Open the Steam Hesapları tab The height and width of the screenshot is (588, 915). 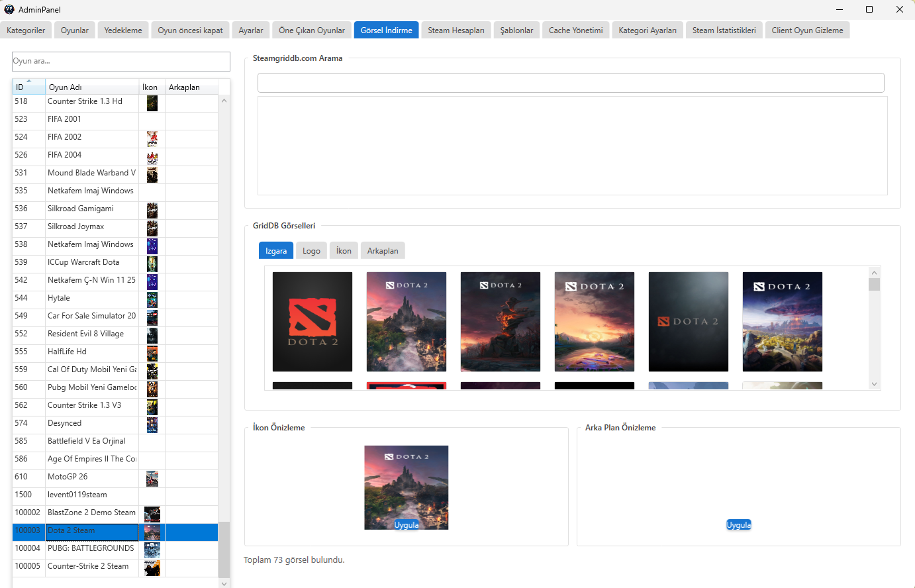[x=456, y=30]
